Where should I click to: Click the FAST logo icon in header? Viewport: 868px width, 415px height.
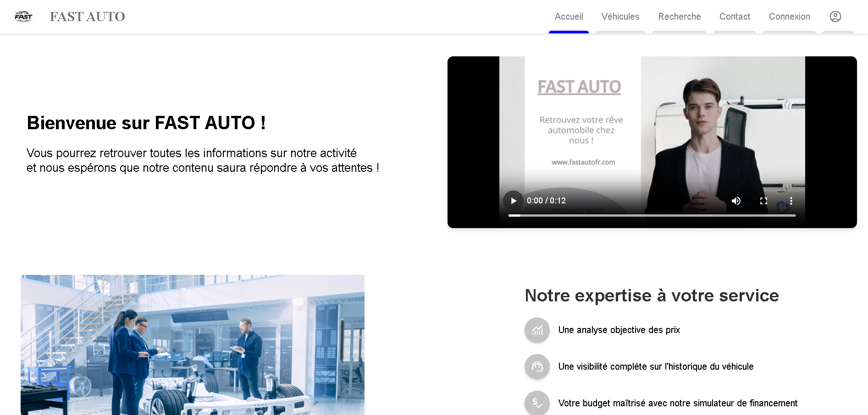[23, 16]
